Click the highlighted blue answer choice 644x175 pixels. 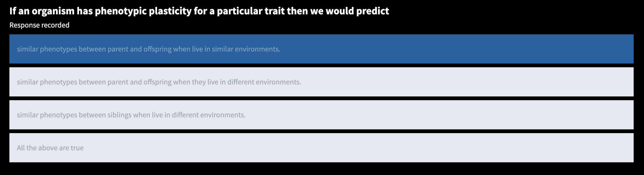tap(322, 49)
